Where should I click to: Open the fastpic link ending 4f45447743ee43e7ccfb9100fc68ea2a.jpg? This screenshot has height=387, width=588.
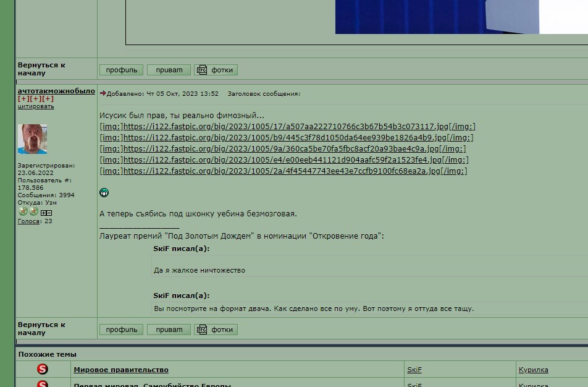283,171
